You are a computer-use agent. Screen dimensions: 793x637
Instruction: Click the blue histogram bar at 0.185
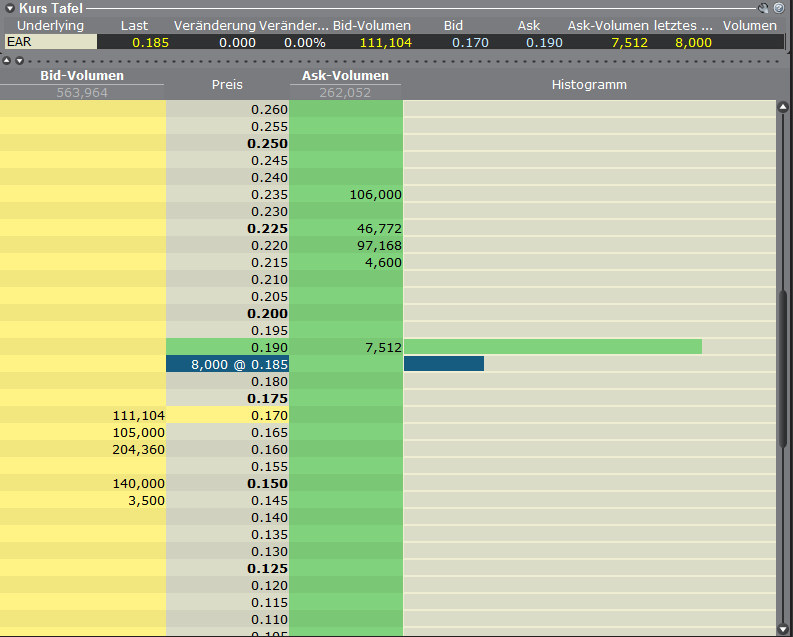coord(443,364)
